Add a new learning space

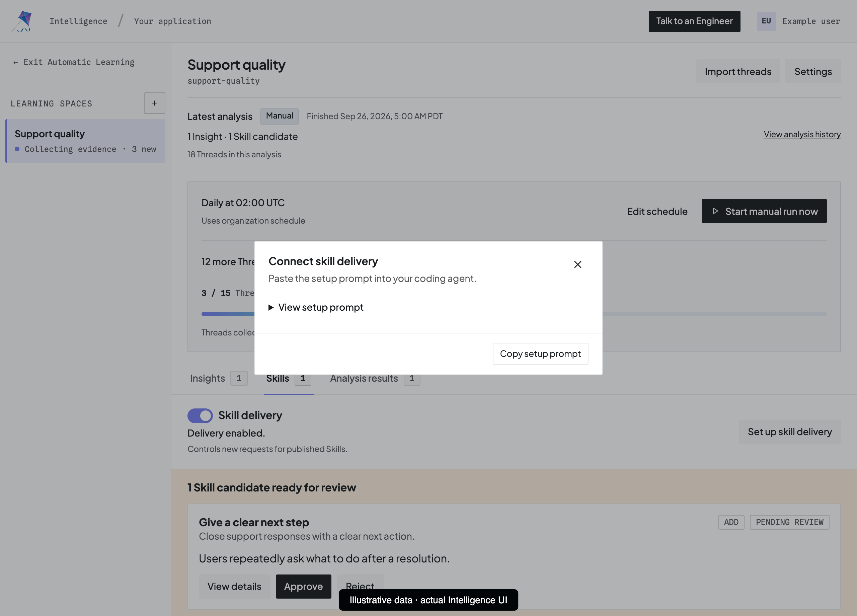(155, 103)
